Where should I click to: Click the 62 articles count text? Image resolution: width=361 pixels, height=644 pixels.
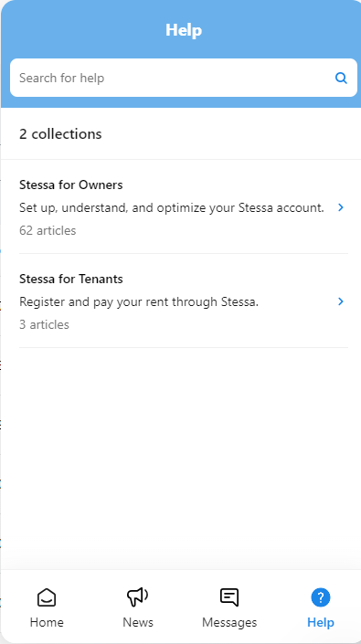pos(48,230)
